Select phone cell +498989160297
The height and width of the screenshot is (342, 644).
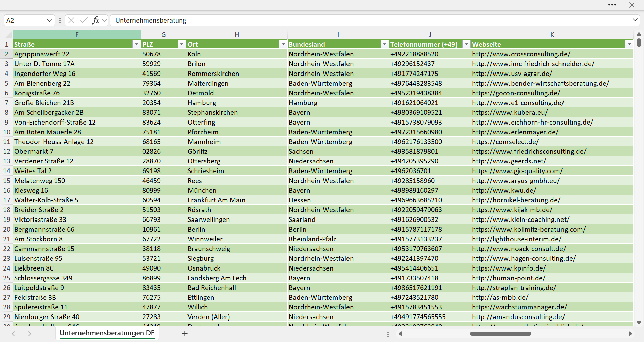(x=430, y=190)
